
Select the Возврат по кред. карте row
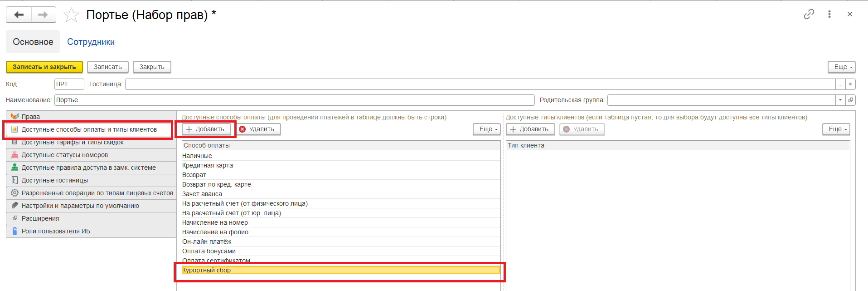[x=341, y=184]
